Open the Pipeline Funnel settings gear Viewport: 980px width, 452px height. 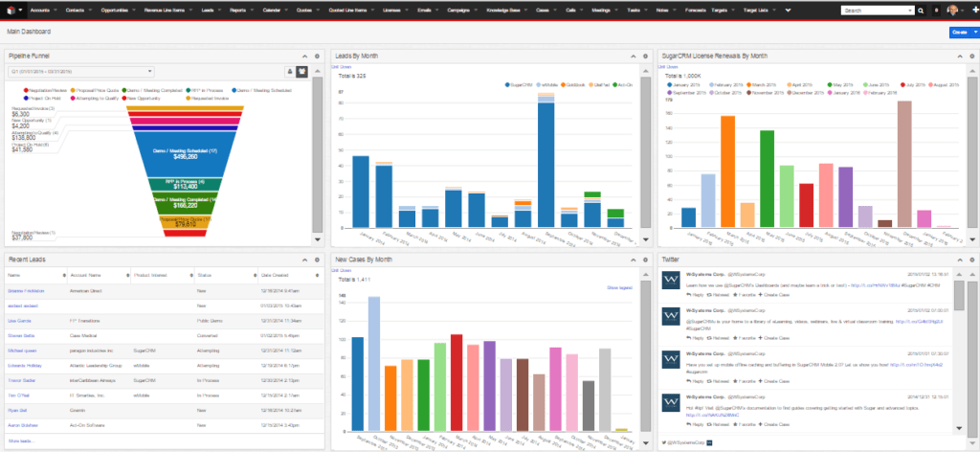point(317,56)
